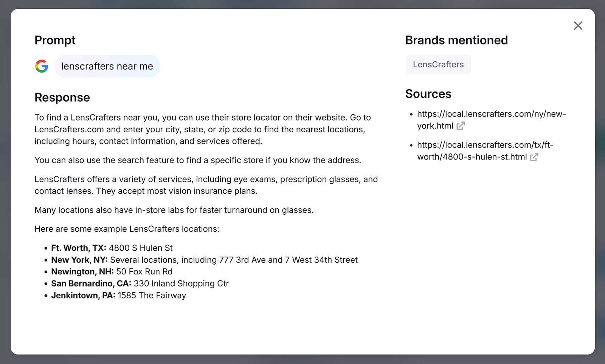Click the Sources heading
Screen dimensions: 605x364
point(428,94)
